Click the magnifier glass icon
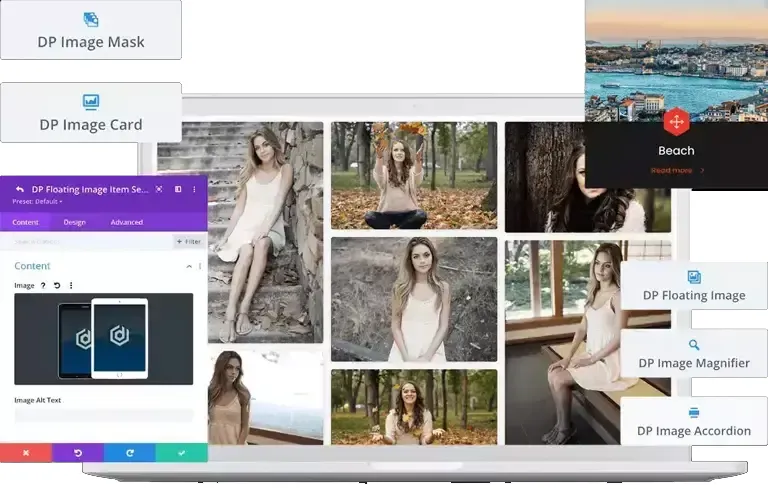Image resolution: width=768 pixels, height=489 pixels. click(694, 345)
